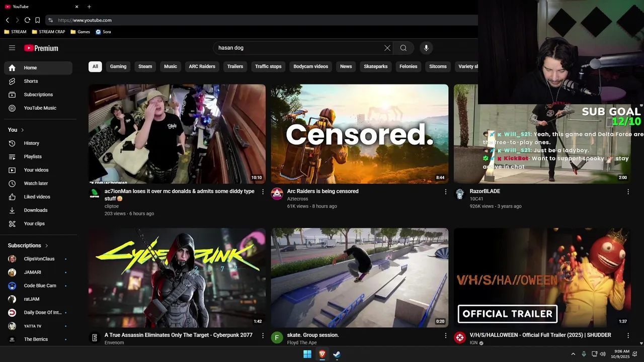The image size is (644, 362).
Task: Open more options for V/H/S/HALLOWEEN trailer
Action: [628, 335]
